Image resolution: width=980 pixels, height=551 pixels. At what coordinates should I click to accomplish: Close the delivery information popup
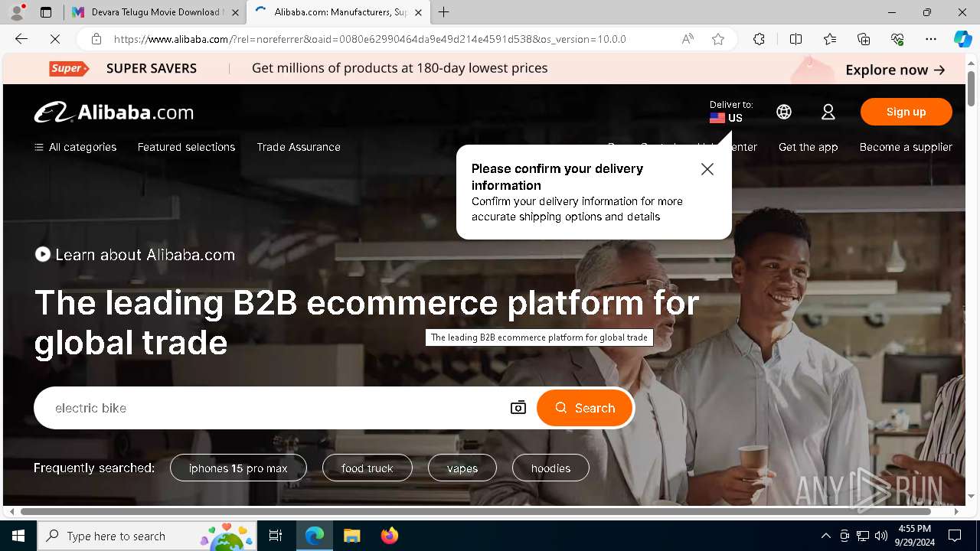[707, 169]
